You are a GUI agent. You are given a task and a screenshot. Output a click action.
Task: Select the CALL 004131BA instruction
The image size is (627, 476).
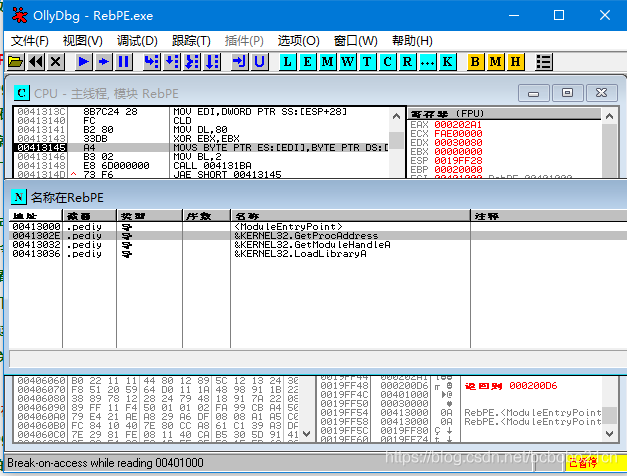(x=201, y=166)
